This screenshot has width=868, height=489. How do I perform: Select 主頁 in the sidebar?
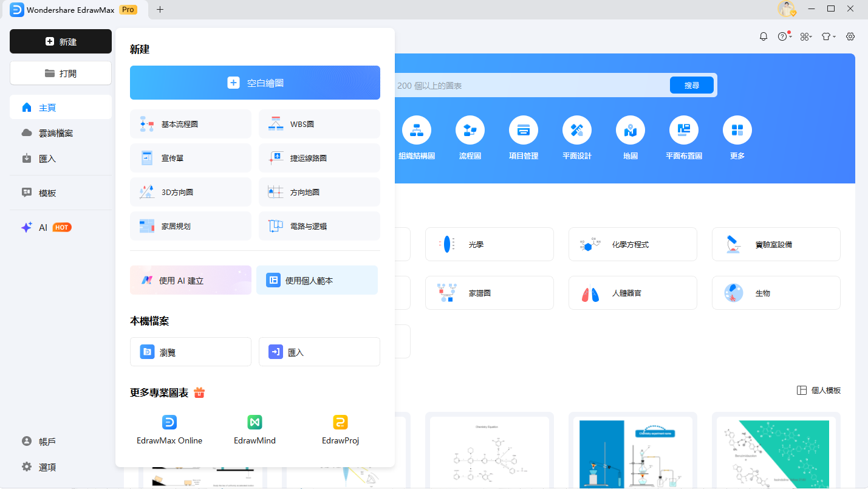pos(61,108)
